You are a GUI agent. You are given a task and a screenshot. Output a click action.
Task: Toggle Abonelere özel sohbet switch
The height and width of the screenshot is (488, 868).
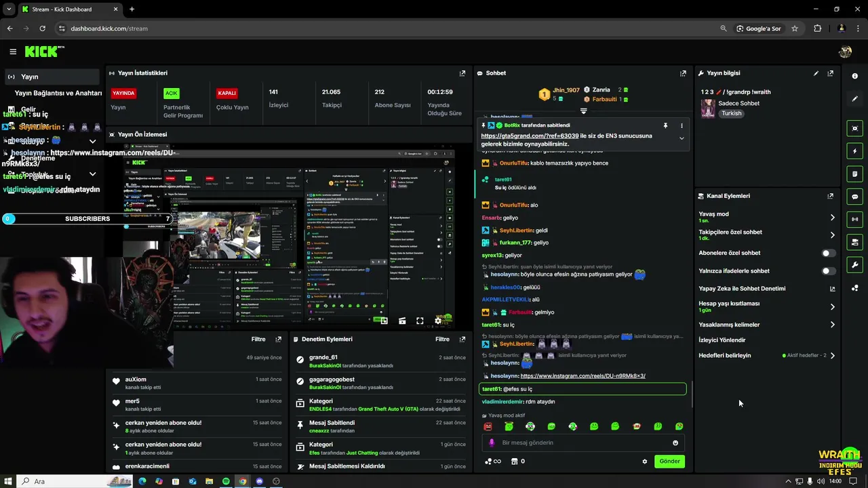828,253
